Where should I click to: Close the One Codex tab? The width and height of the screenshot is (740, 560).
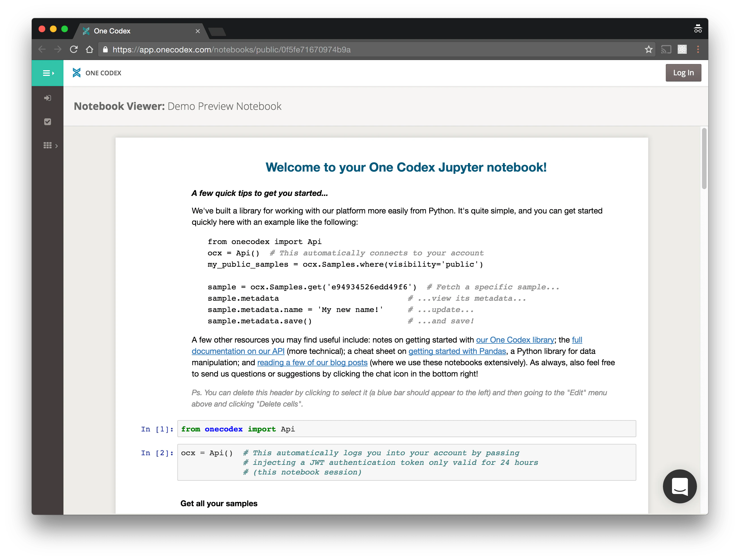pyautogui.click(x=198, y=31)
